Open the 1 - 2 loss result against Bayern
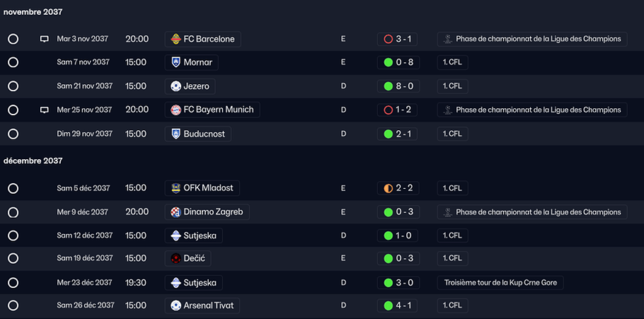 coord(397,110)
